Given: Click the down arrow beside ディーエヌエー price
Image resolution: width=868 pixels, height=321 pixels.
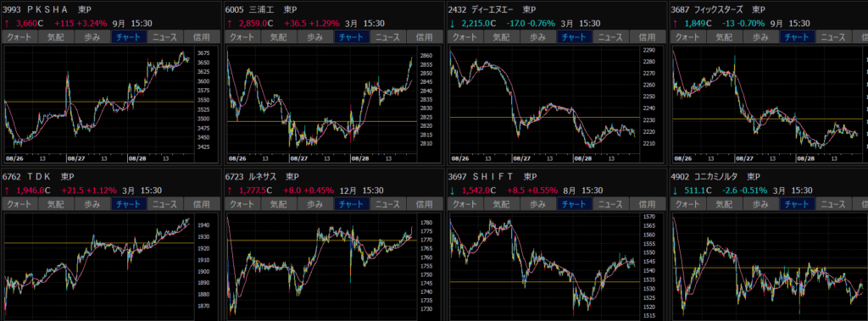Looking at the screenshot, I should coord(453,24).
